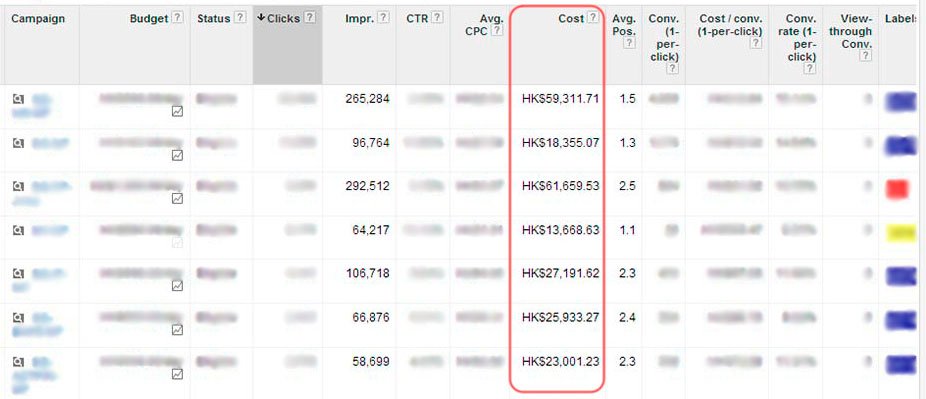926x399 pixels.
Task: Sort the table by the Campaign column header
Action: (x=38, y=18)
